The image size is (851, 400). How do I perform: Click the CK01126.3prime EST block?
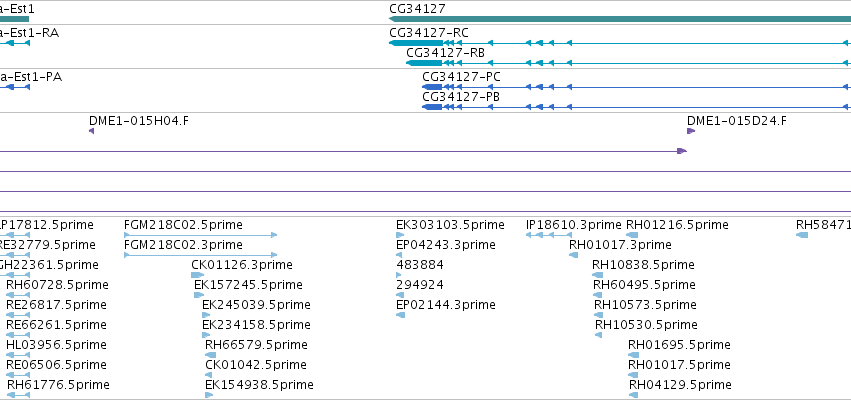pos(198,275)
